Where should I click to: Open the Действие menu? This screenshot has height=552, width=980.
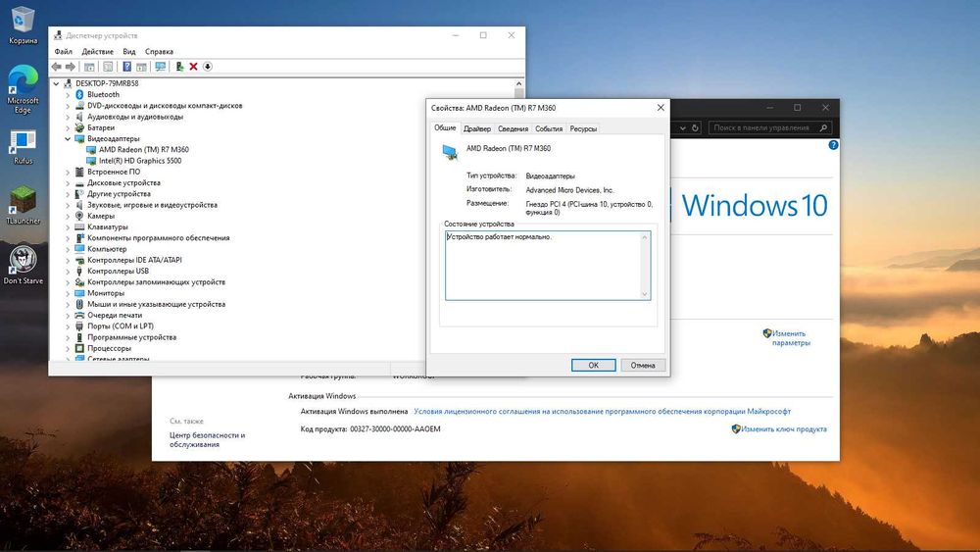click(97, 51)
